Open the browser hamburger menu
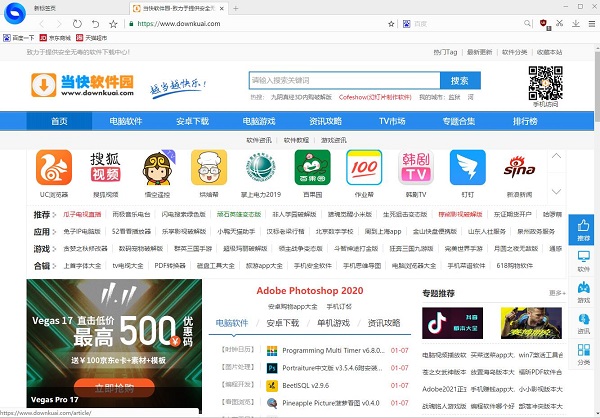This screenshot has width=600, height=418. 592,24
